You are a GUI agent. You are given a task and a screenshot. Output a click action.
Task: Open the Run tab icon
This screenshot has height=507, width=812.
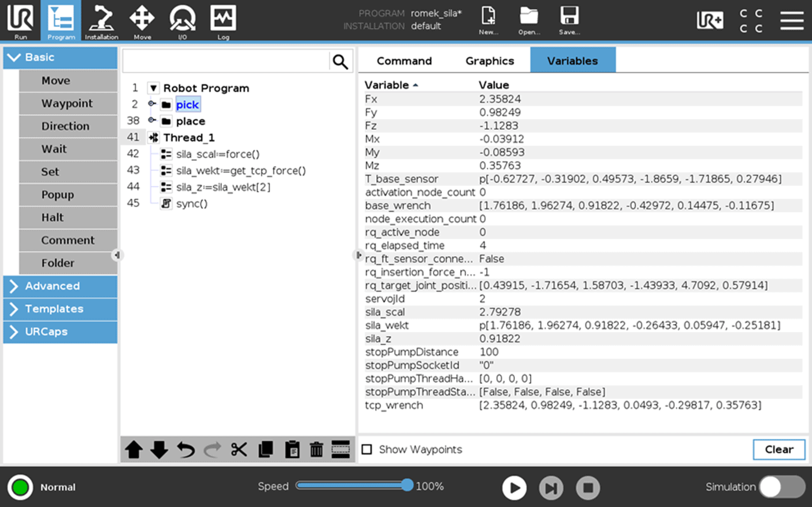click(20, 21)
